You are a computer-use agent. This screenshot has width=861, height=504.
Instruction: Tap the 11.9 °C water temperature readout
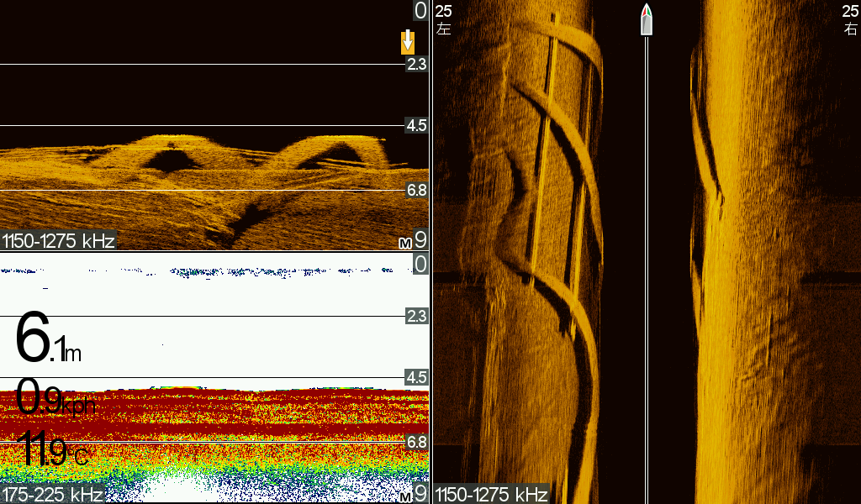click(x=52, y=452)
